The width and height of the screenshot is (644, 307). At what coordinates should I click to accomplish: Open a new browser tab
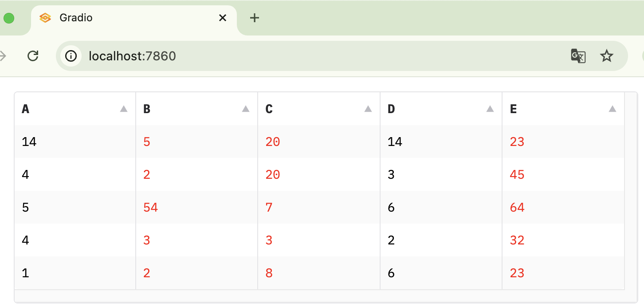pos(254,18)
